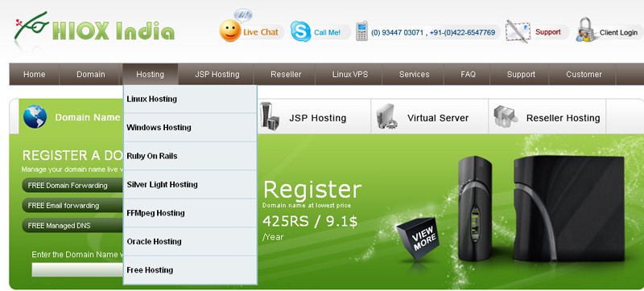Click the globe icon beside Domain Name
Viewport: 644px width, 291px height.
tap(35, 117)
